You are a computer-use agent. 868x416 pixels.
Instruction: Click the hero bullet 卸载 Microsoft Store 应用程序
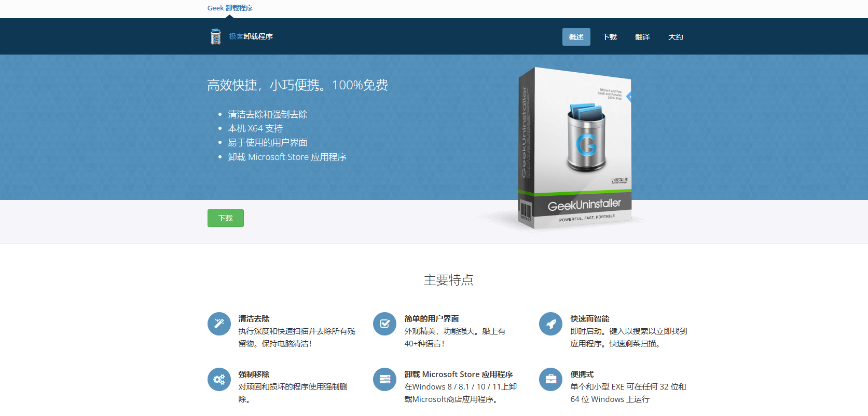click(287, 157)
